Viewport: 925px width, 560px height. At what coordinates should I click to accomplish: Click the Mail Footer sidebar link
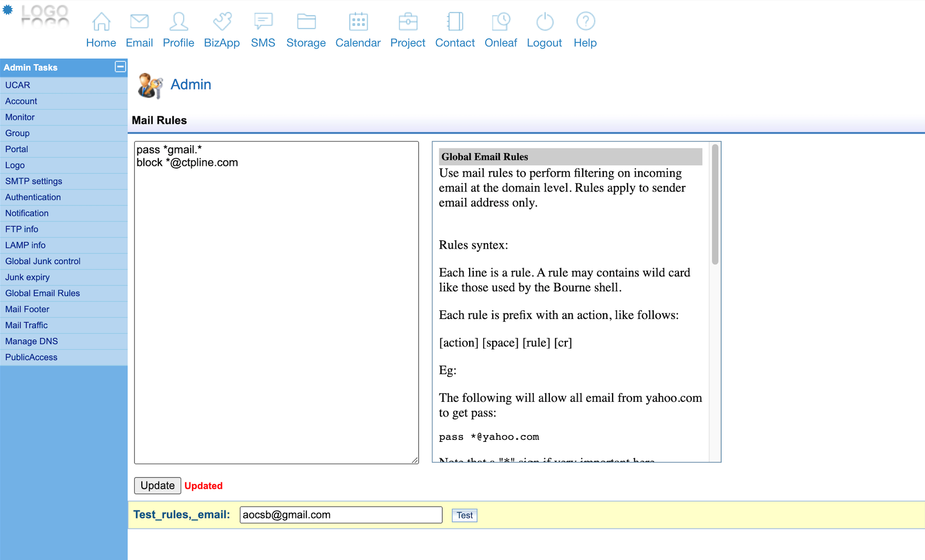click(27, 309)
